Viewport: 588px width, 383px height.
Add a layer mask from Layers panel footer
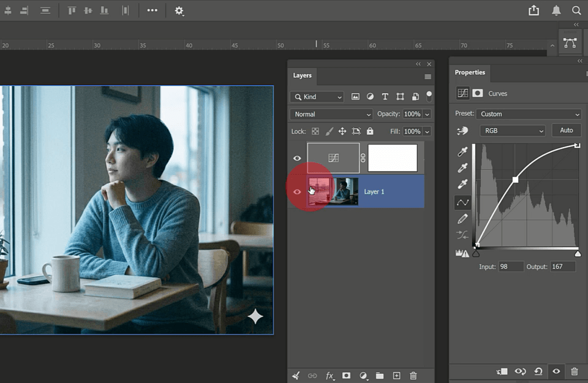coord(346,376)
